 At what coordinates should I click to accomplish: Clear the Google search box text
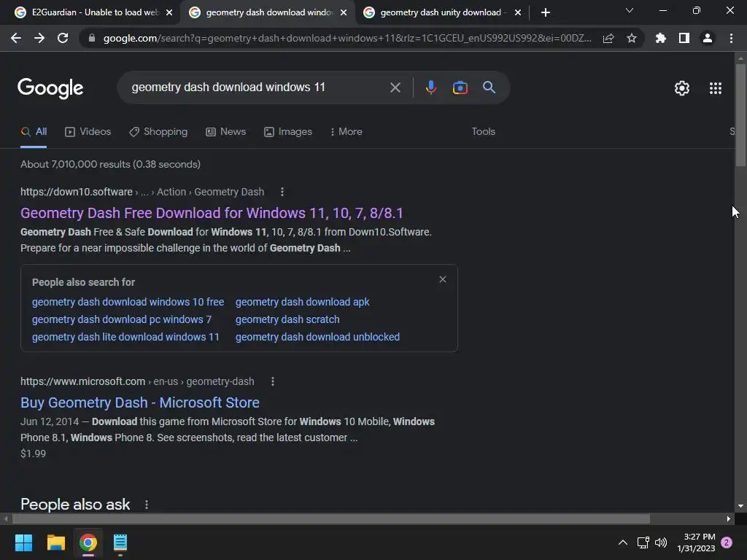(x=395, y=87)
